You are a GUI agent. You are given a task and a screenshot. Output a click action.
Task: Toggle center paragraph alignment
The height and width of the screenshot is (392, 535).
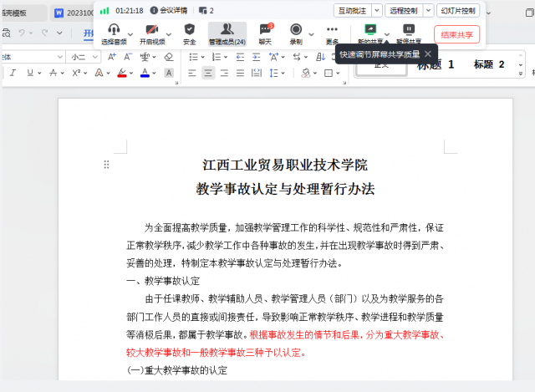[208, 73]
